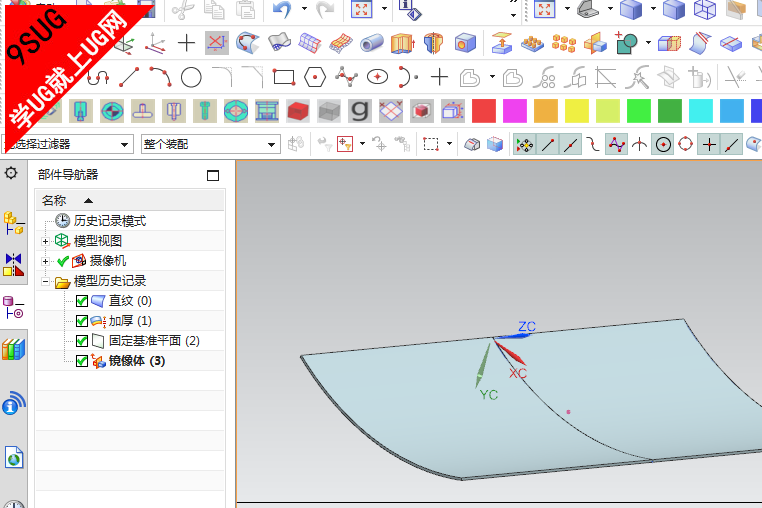The height and width of the screenshot is (508, 762).
Task: Select the Arc curve tool
Action: 160,77
